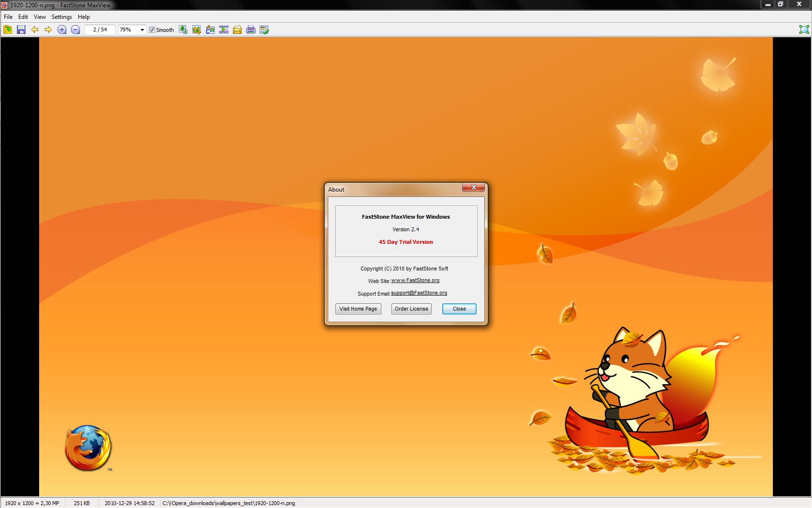812x508 pixels.
Task: Click the 45 Day Trial Version text
Action: click(x=406, y=242)
